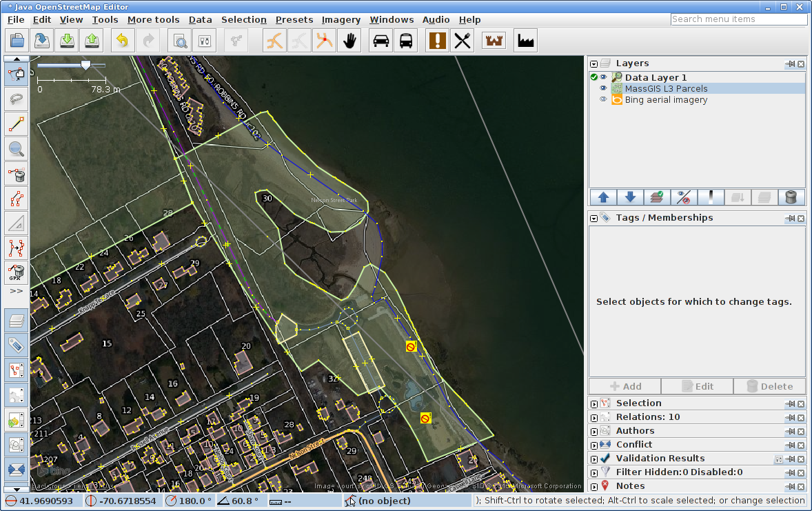Screen dimensions: 812x511
Task: Click the restaurant fork and knife icon
Action: (x=463, y=41)
